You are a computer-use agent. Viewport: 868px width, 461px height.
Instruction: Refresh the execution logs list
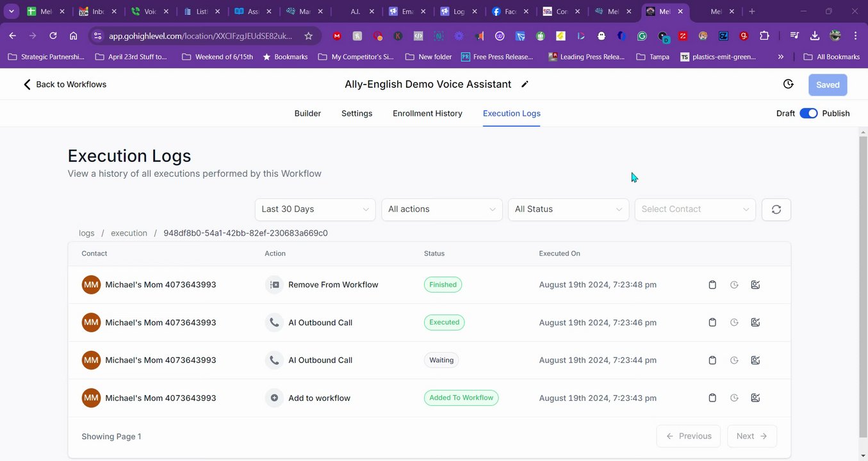pyautogui.click(x=776, y=209)
